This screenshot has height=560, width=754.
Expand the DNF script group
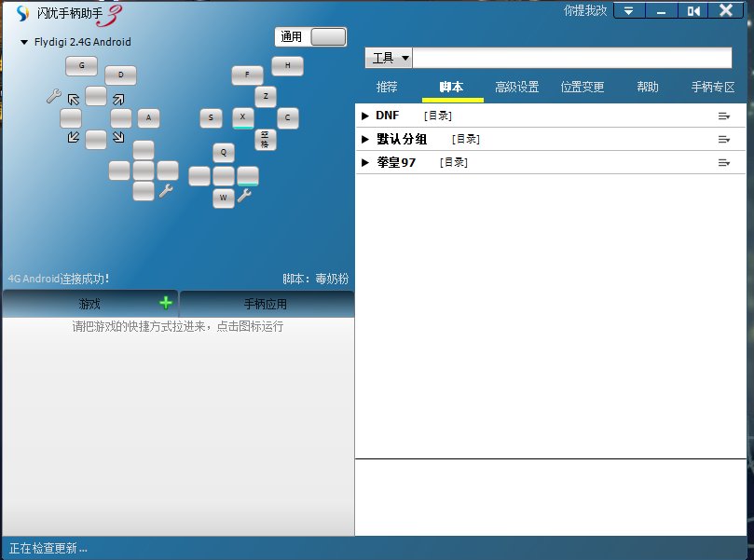pyautogui.click(x=364, y=116)
